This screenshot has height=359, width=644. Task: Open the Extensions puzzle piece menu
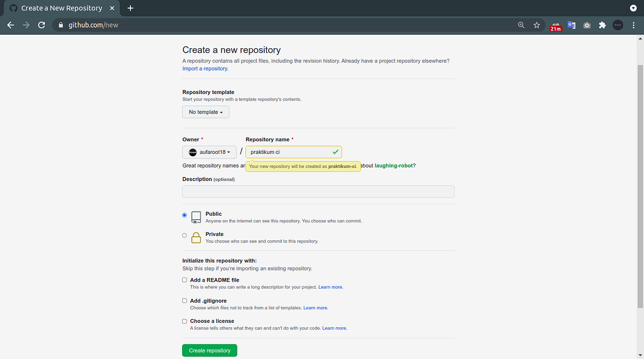click(x=602, y=25)
